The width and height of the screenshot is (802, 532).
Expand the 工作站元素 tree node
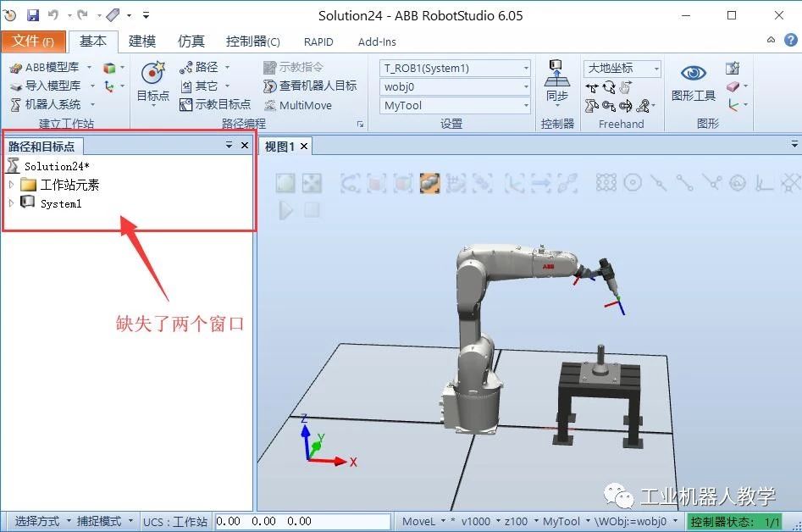click(11, 184)
